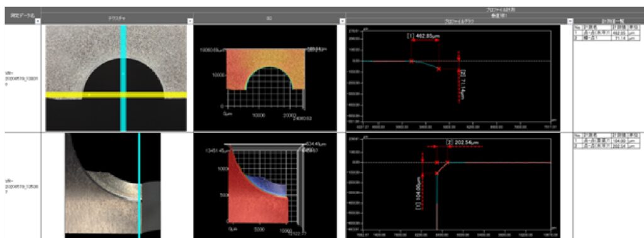Open the プロファイルグラフ column filter dropdown
Screen dimensions: 644x238
(x=569, y=21)
